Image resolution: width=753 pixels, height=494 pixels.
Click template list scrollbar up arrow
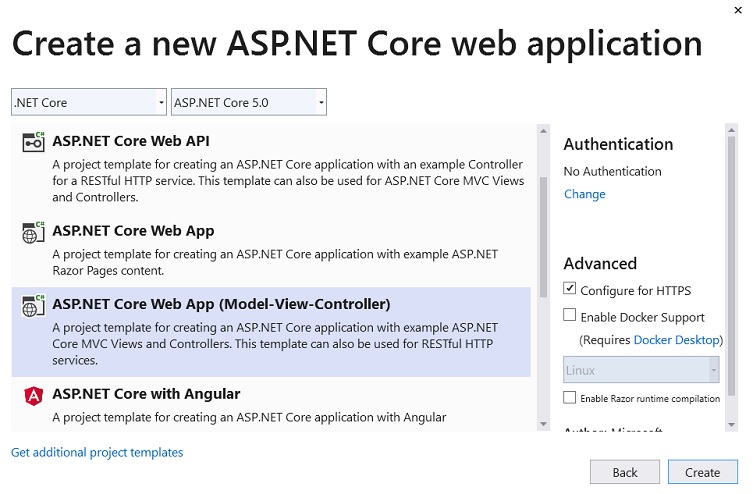tap(543, 131)
